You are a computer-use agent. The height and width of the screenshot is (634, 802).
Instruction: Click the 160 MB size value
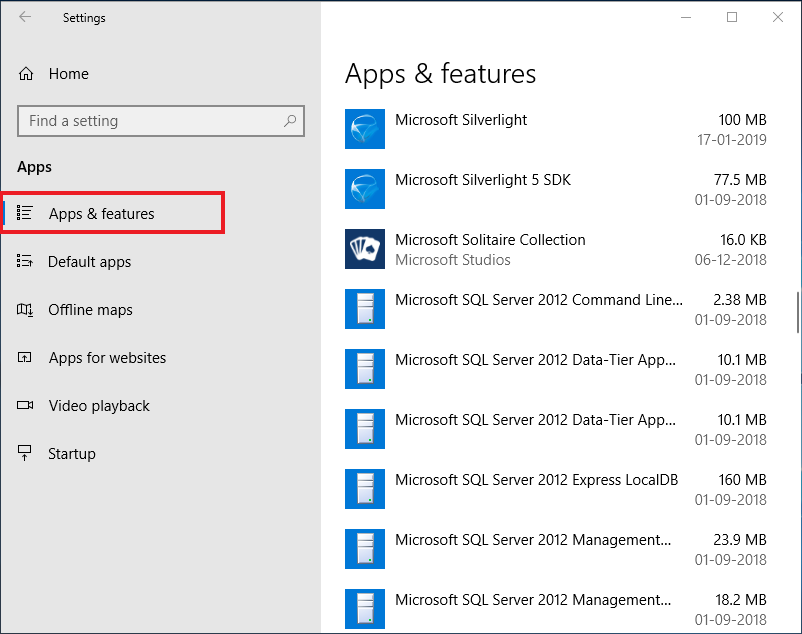(x=742, y=480)
